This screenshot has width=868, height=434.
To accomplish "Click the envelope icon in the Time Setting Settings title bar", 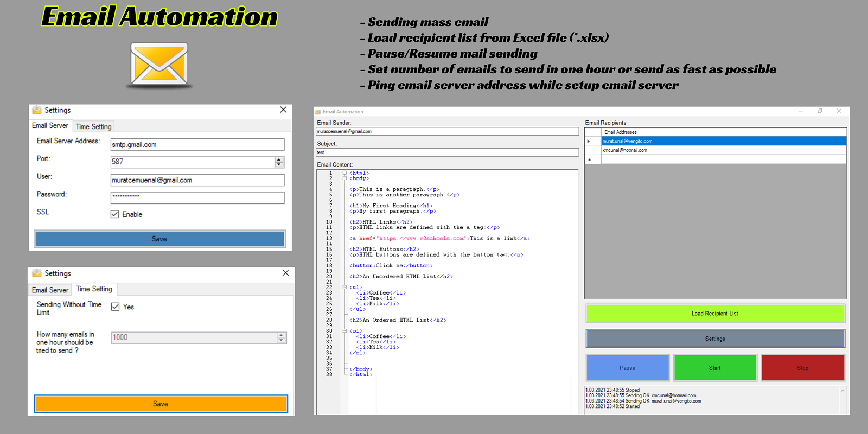I will [x=37, y=273].
